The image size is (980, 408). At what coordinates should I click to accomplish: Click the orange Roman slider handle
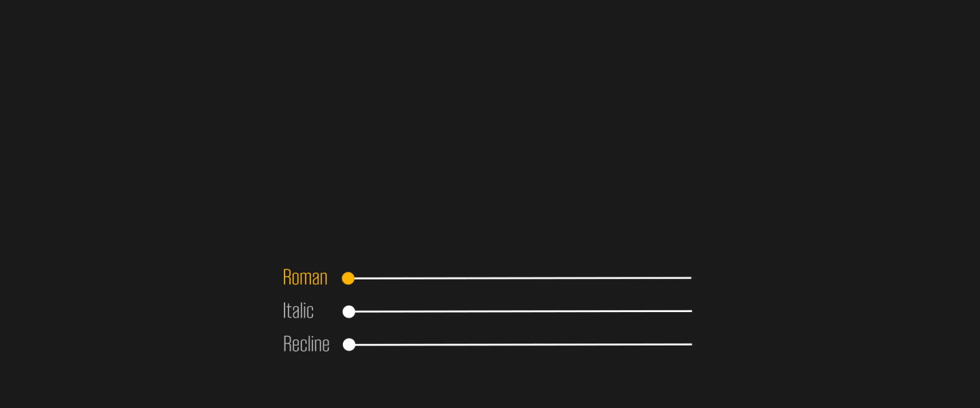click(348, 278)
